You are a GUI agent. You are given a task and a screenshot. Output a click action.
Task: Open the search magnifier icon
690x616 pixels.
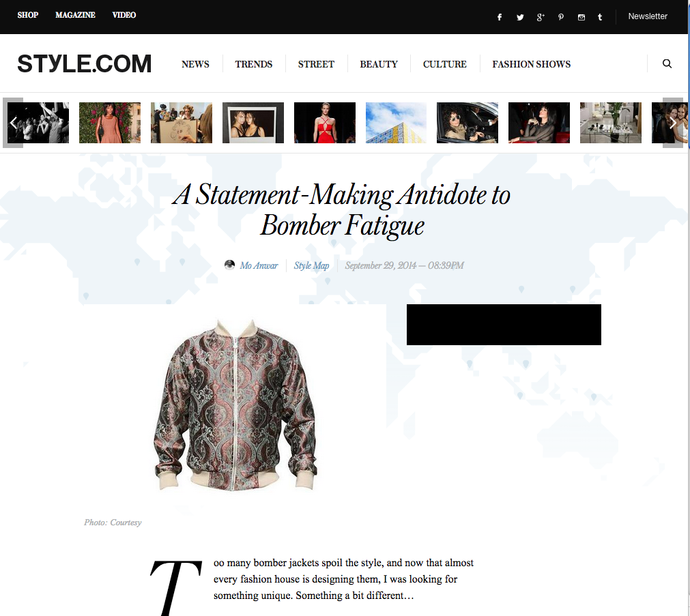coord(667,63)
